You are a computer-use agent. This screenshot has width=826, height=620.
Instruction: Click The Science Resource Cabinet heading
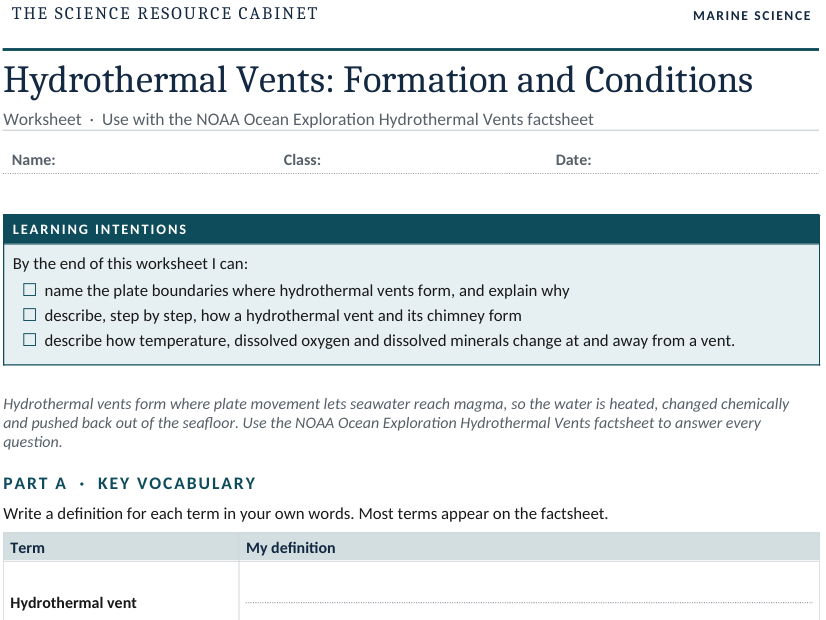click(x=165, y=13)
